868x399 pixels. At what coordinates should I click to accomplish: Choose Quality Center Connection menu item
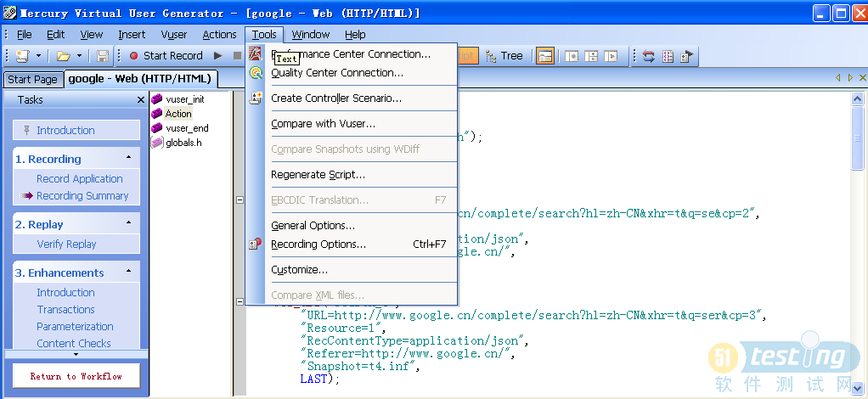click(x=352, y=72)
